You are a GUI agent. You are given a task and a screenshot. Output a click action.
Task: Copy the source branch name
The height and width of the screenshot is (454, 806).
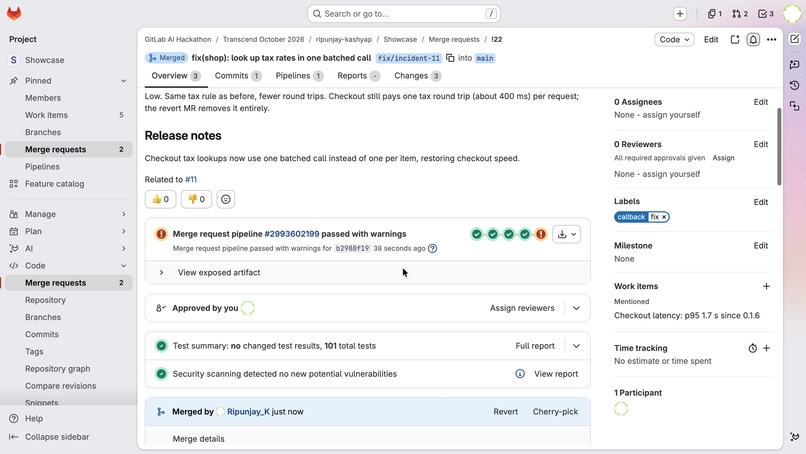pos(450,58)
